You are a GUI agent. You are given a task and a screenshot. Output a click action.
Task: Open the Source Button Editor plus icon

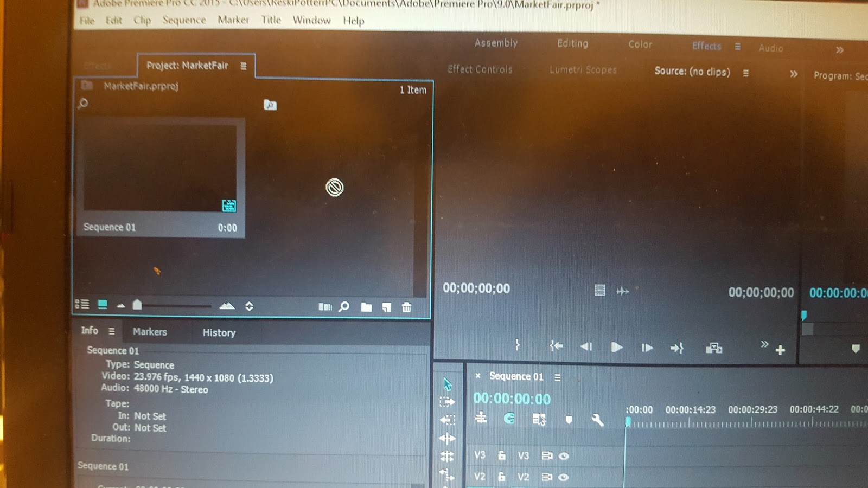click(780, 350)
